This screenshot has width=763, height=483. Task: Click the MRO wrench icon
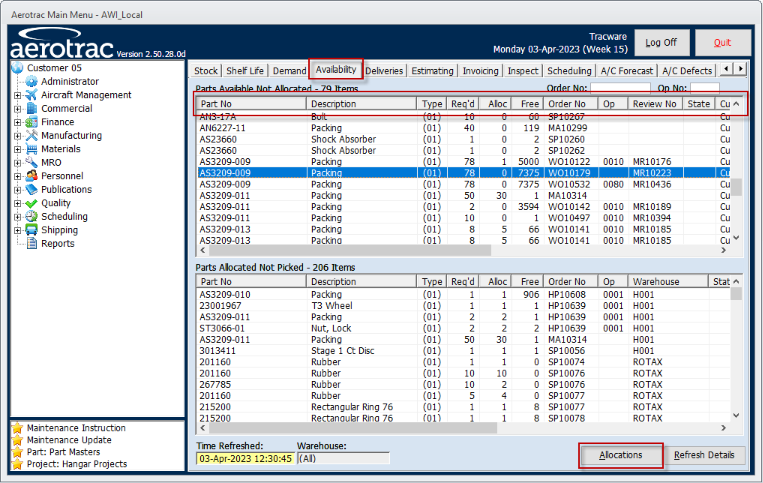point(32,162)
